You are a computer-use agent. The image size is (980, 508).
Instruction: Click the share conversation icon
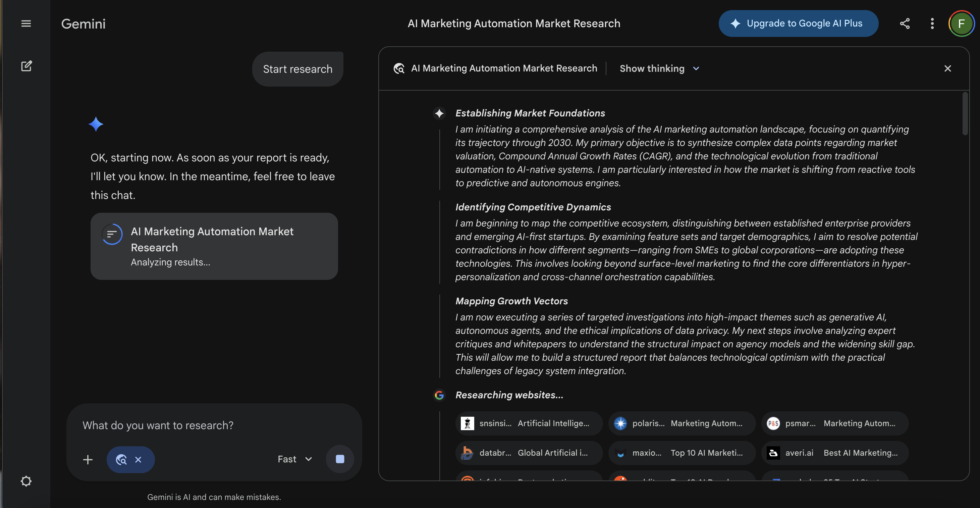(x=905, y=23)
